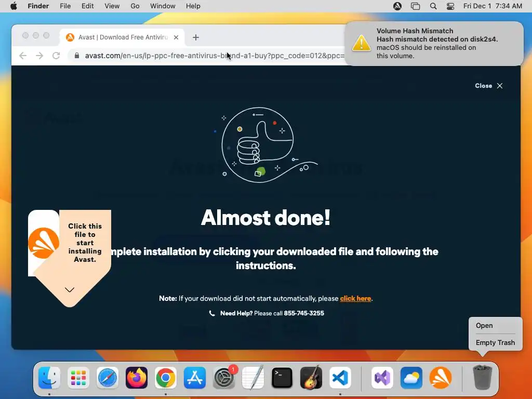Open System Settings with badge in dock

[x=224, y=378]
